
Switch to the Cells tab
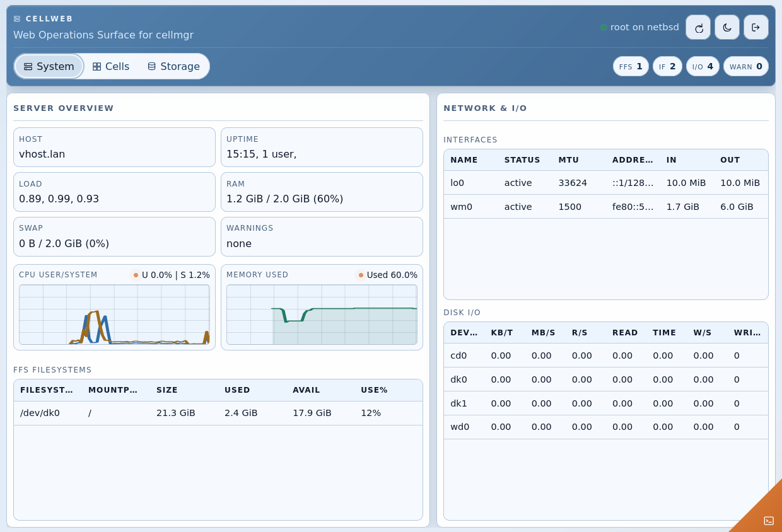[x=111, y=66]
